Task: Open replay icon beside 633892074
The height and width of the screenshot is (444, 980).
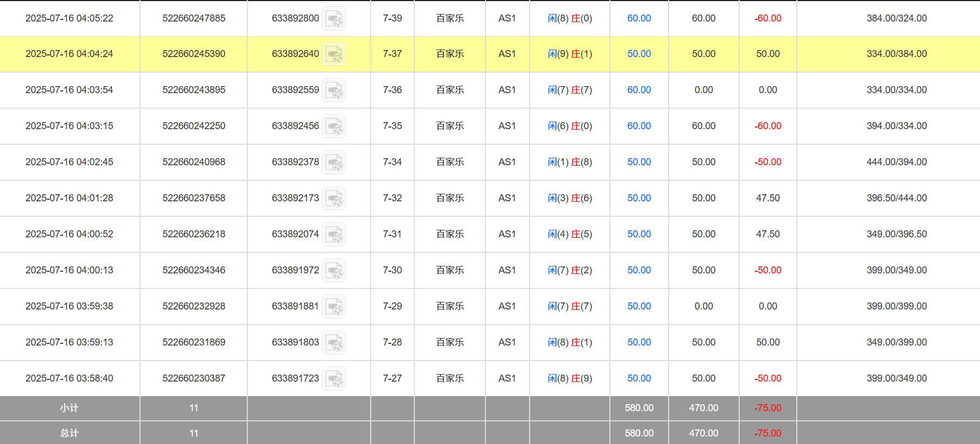Action: click(334, 235)
